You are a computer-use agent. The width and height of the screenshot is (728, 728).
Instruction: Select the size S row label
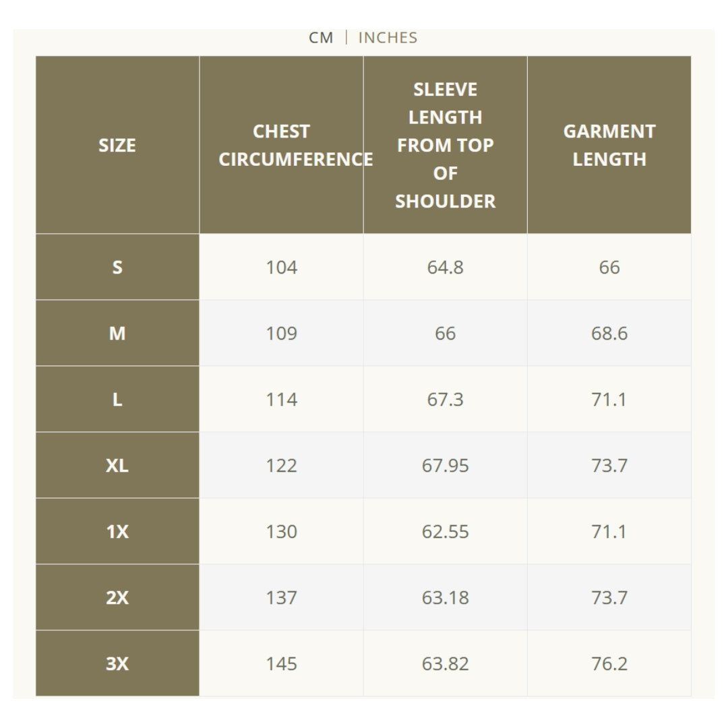117,267
